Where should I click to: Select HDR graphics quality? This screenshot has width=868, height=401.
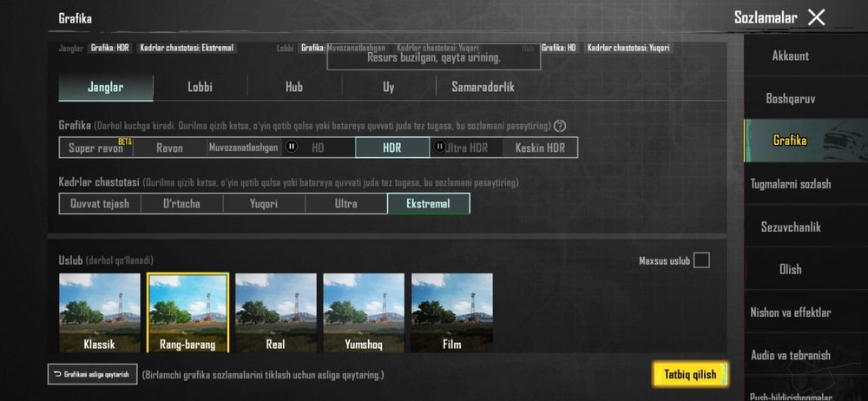[x=392, y=148]
